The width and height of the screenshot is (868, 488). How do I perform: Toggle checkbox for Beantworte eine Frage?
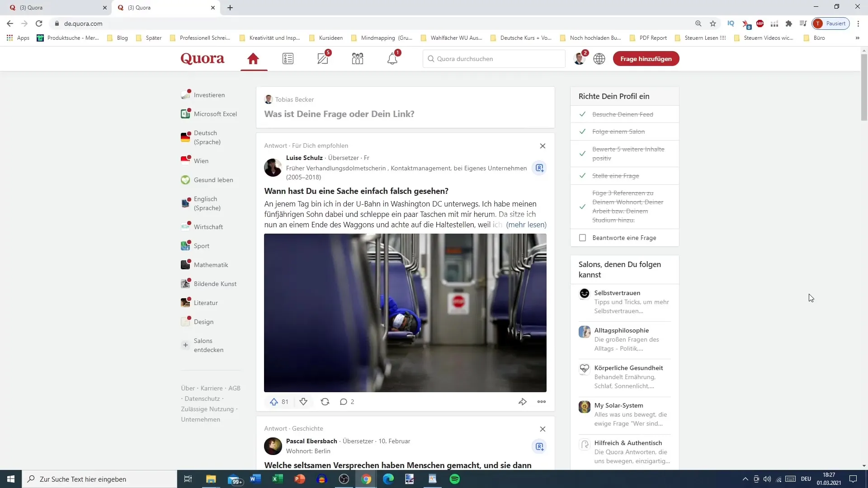582,237
